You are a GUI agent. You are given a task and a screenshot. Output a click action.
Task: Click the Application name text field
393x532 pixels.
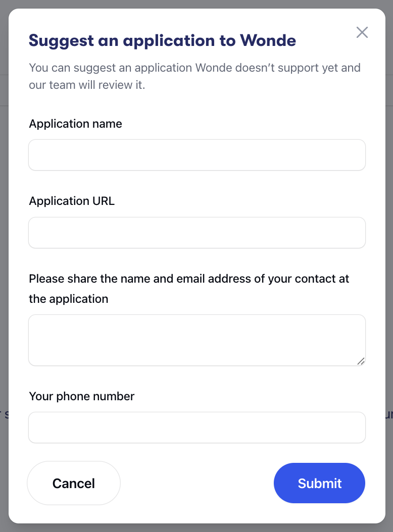(197, 155)
